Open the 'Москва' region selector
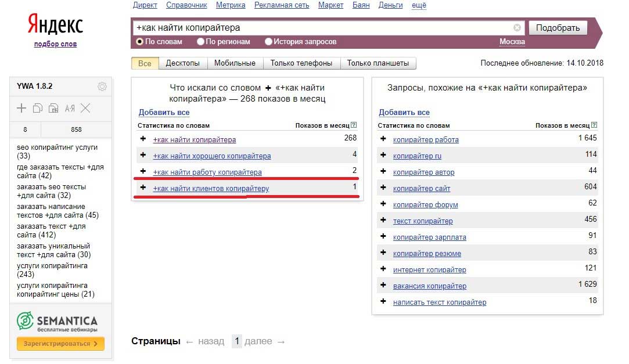629x364 pixels. tap(512, 42)
